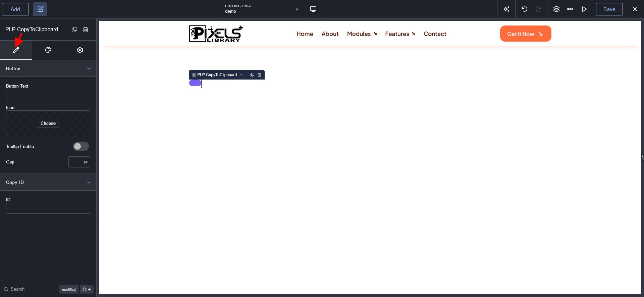
Task: Focus the Button Text input field
Action: click(48, 94)
